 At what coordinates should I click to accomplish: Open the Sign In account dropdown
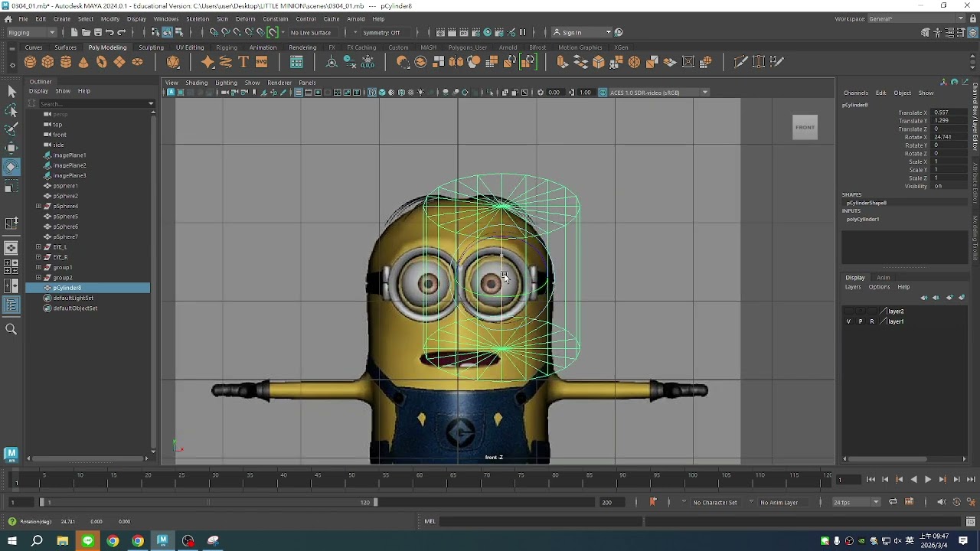(x=583, y=32)
